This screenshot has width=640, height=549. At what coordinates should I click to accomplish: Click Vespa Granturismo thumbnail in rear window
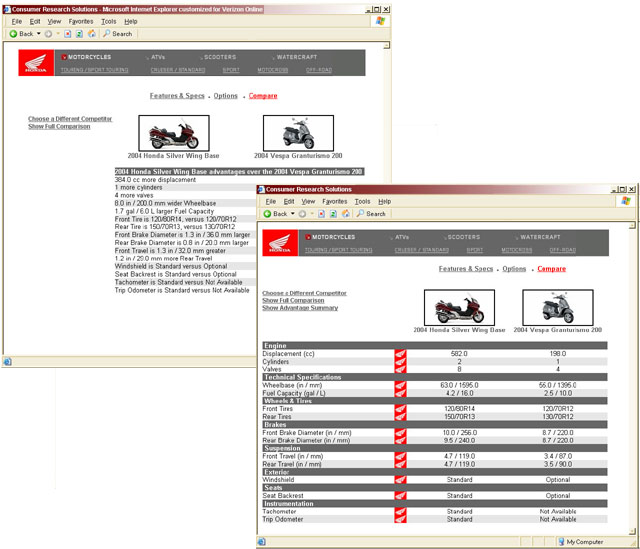(298, 133)
